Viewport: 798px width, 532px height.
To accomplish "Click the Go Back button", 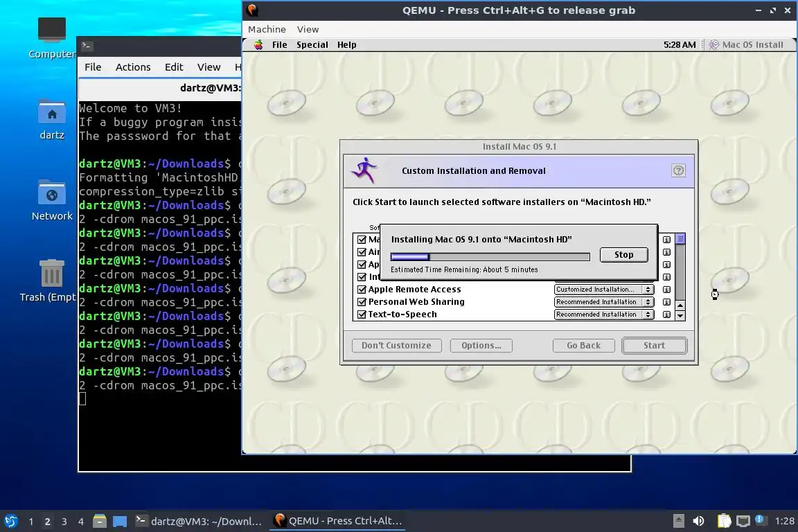I will coord(584,346).
